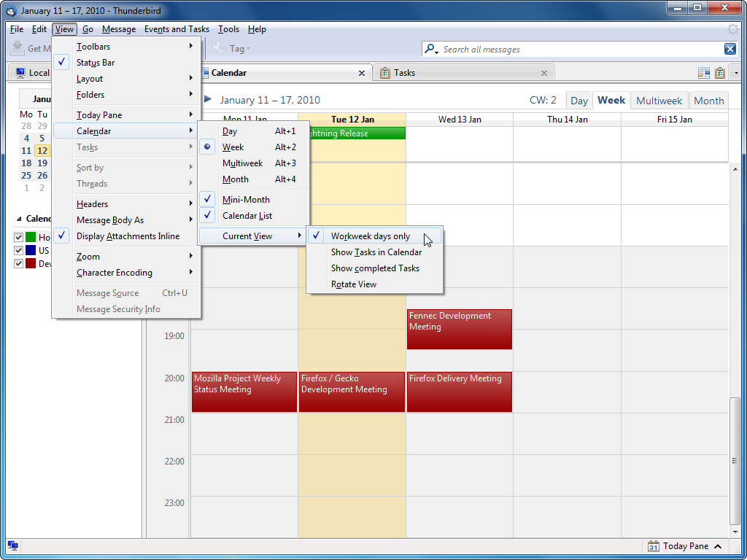Viewport: 747px width, 560px height.
Task: Click the Tag toolbar icon
Action: (x=219, y=48)
